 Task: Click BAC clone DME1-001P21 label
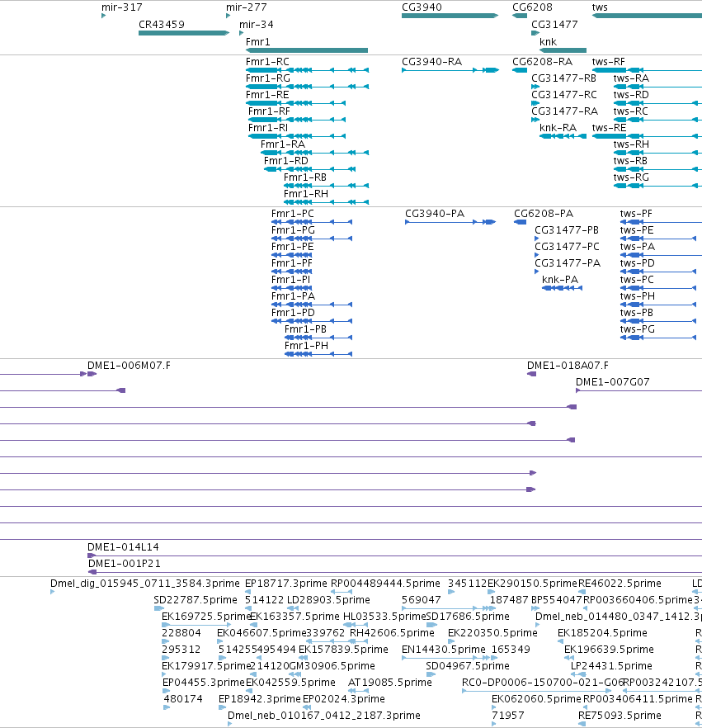[125, 563]
